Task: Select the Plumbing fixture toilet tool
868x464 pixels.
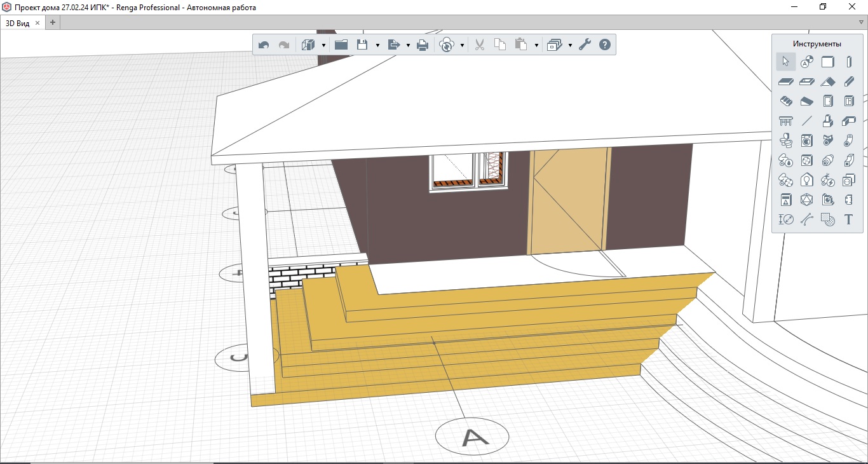Action: tap(786, 140)
